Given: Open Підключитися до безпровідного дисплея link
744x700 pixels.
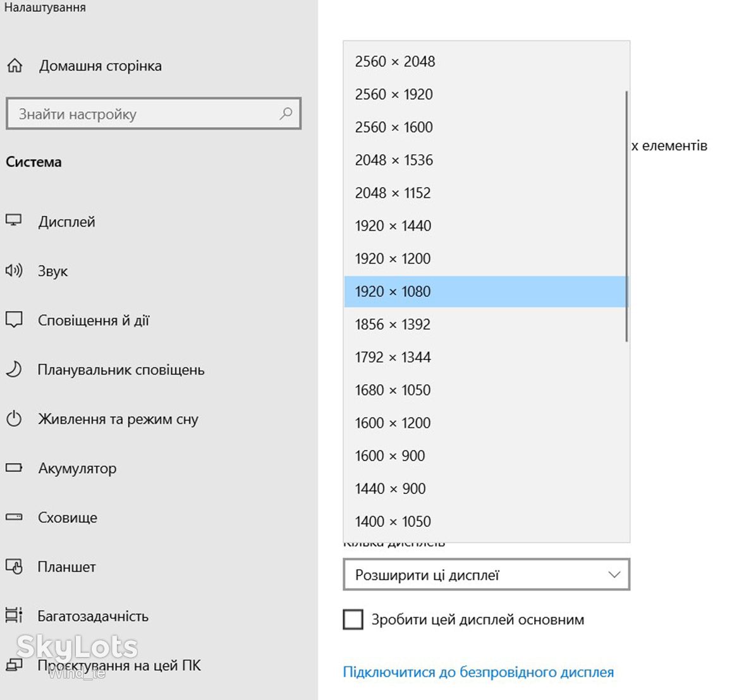Looking at the screenshot, I should [x=479, y=672].
